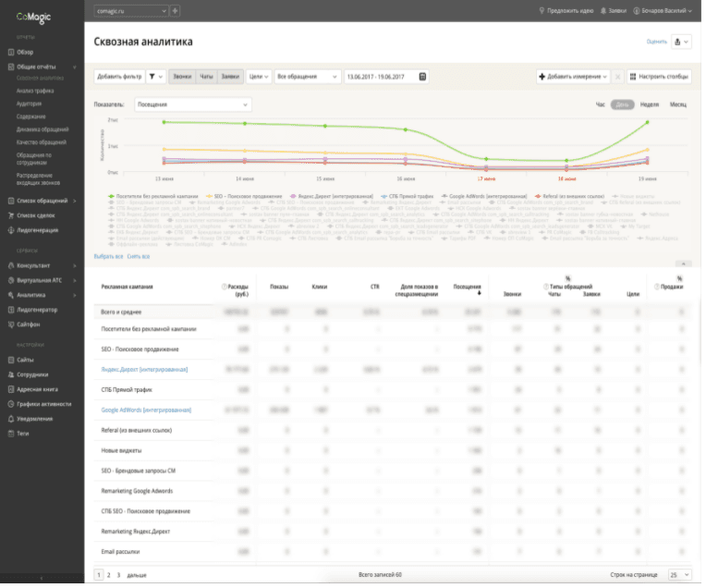Toggle the green Посетители без рекламной кампании legend marker
Viewport: 706px width, 588px height.
point(112,198)
